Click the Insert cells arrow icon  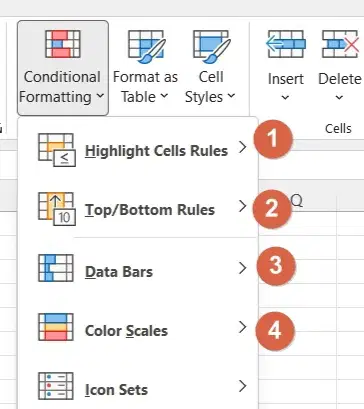pyautogui.click(x=286, y=44)
